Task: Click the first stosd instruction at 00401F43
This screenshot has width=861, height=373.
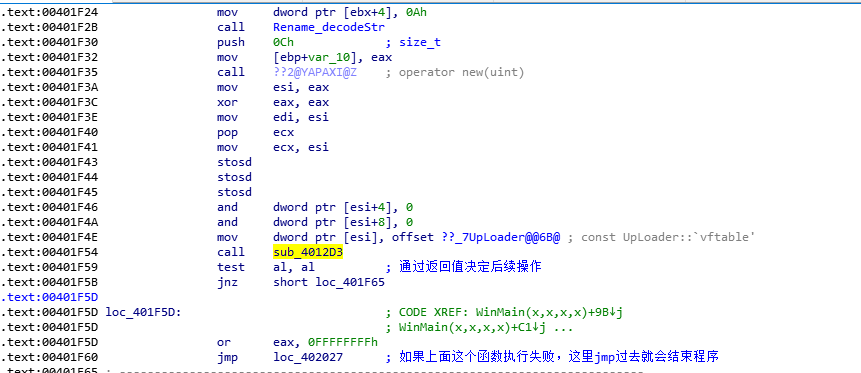Action: coord(234,162)
